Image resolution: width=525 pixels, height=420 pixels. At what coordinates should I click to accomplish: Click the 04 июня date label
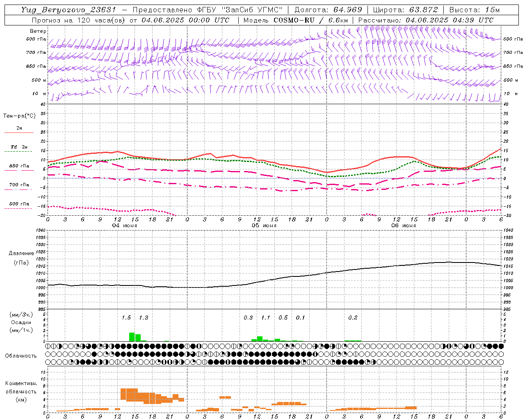coord(125,226)
